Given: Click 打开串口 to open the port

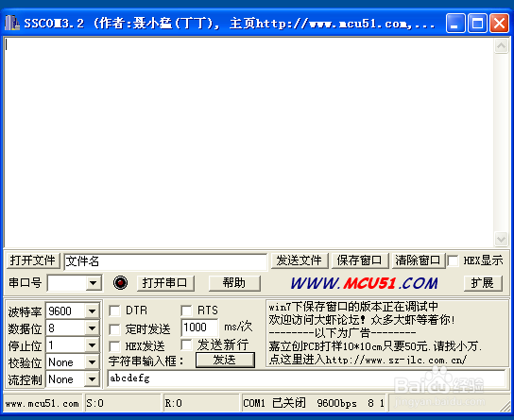Looking at the screenshot, I should 165,283.
